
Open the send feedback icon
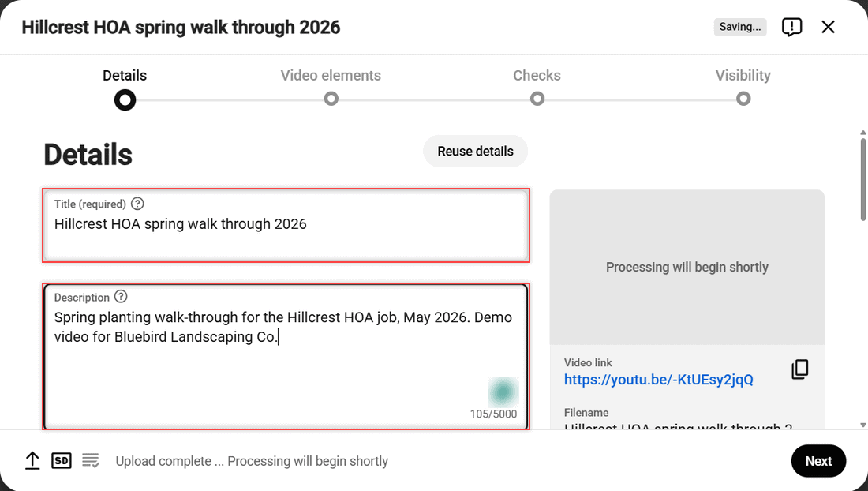(x=791, y=27)
